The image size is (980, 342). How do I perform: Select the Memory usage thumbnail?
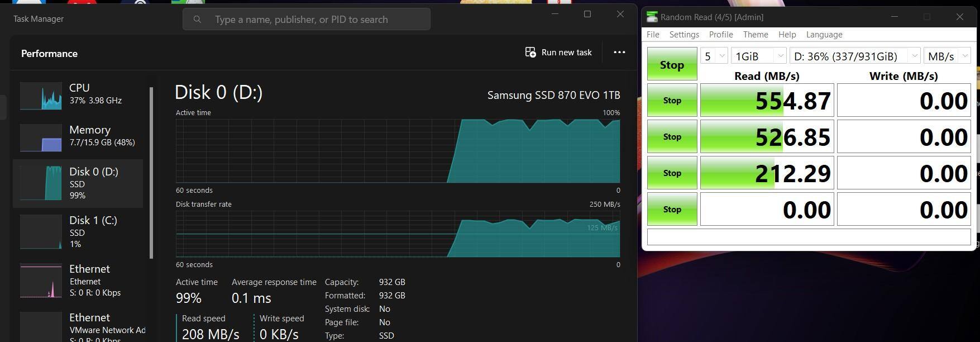pyautogui.click(x=41, y=137)
